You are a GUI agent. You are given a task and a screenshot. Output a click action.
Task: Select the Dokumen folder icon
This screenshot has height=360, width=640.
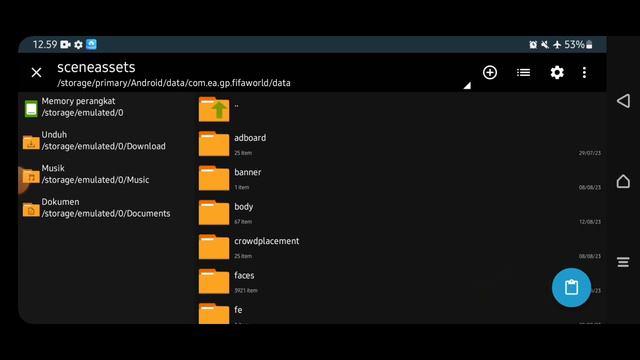click(x=31, y=209)
